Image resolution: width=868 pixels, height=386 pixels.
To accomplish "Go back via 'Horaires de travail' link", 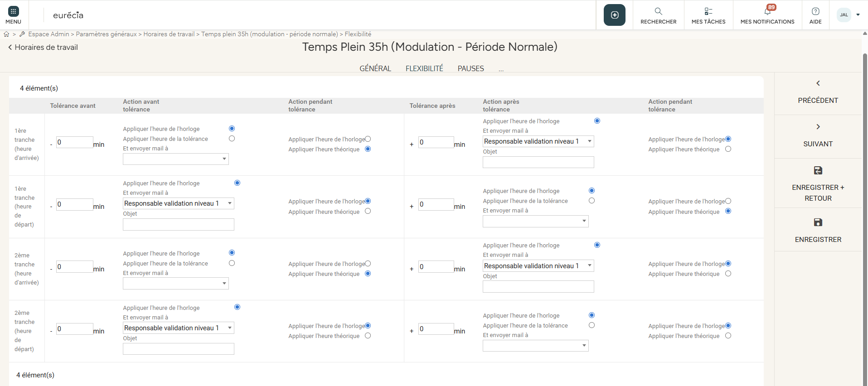I will (43, 47).
